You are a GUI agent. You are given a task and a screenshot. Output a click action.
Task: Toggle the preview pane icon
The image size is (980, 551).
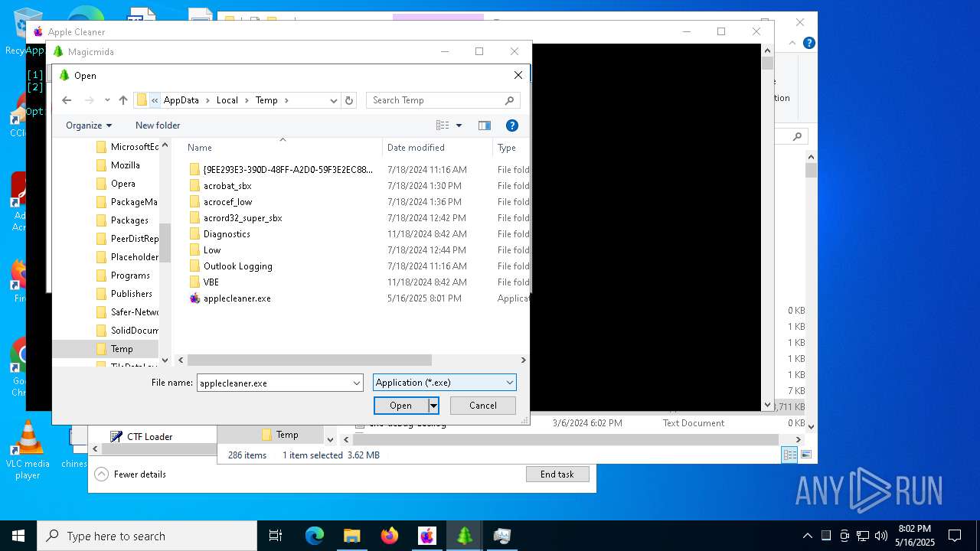coord(484,126)
